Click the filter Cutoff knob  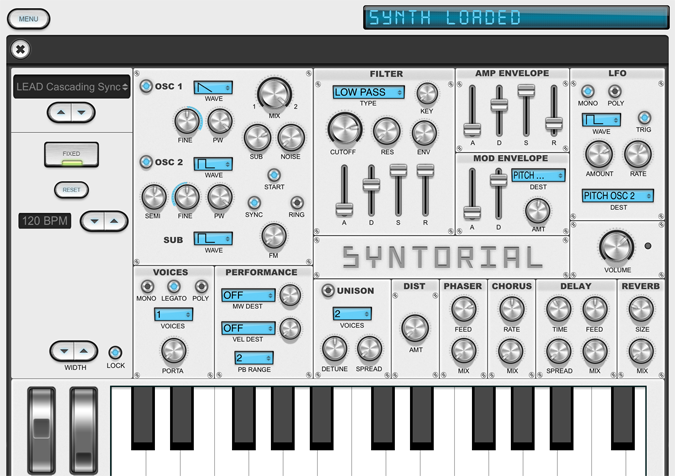click(x=343, y=128)
